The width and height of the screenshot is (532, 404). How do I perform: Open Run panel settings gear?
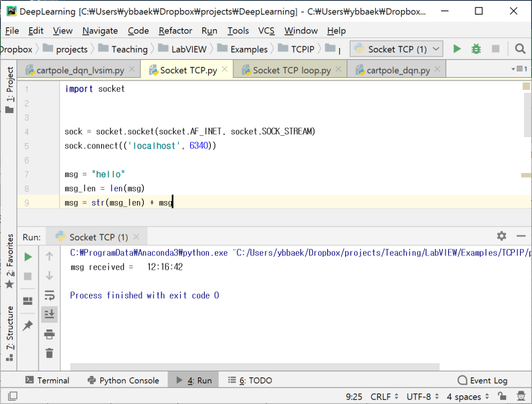point(501,236)
